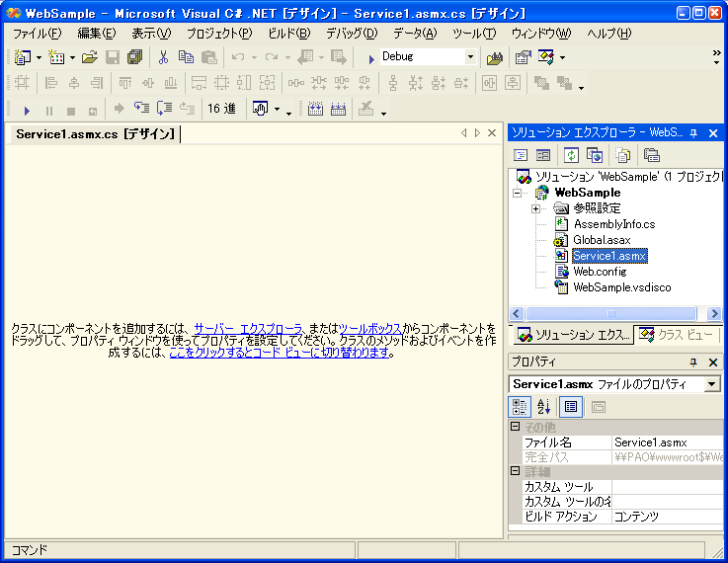
Task: Collapse the WebSample project node
Action: [517, 193]
